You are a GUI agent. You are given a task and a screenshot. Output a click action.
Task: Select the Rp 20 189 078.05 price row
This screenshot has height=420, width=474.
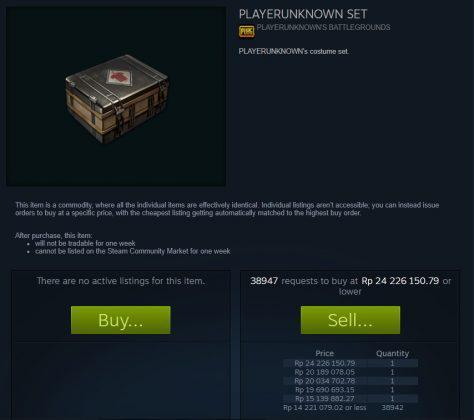coord(350,372)
